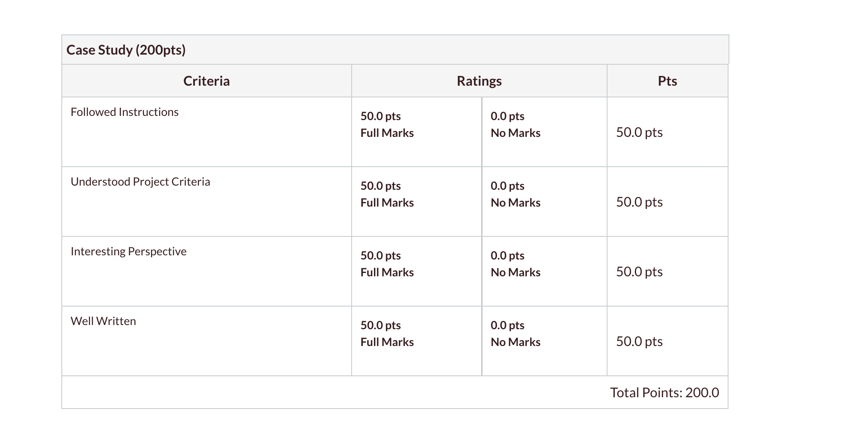
Task: Click the 50.0 pts value for Well Written
Action: (639, 341)
